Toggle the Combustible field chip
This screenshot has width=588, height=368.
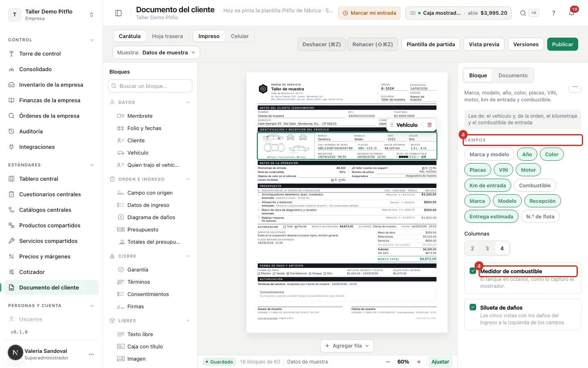[x=535, y=185]
